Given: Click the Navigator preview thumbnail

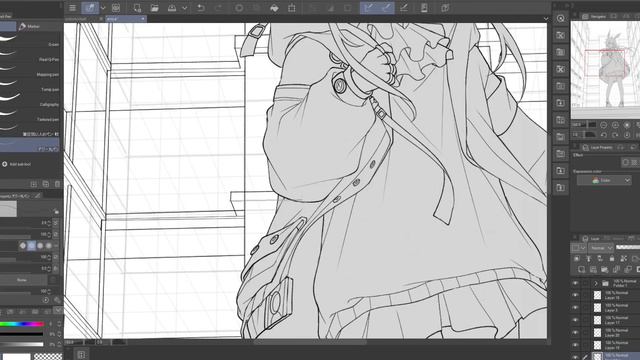Looking at the screenshot, I should point(605,70).
